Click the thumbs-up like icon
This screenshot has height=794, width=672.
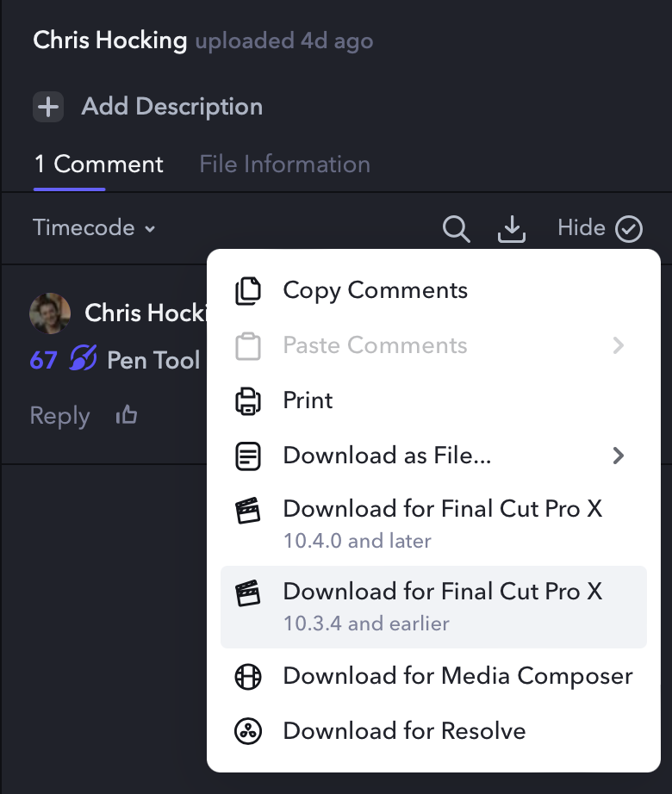pos(127,416)
